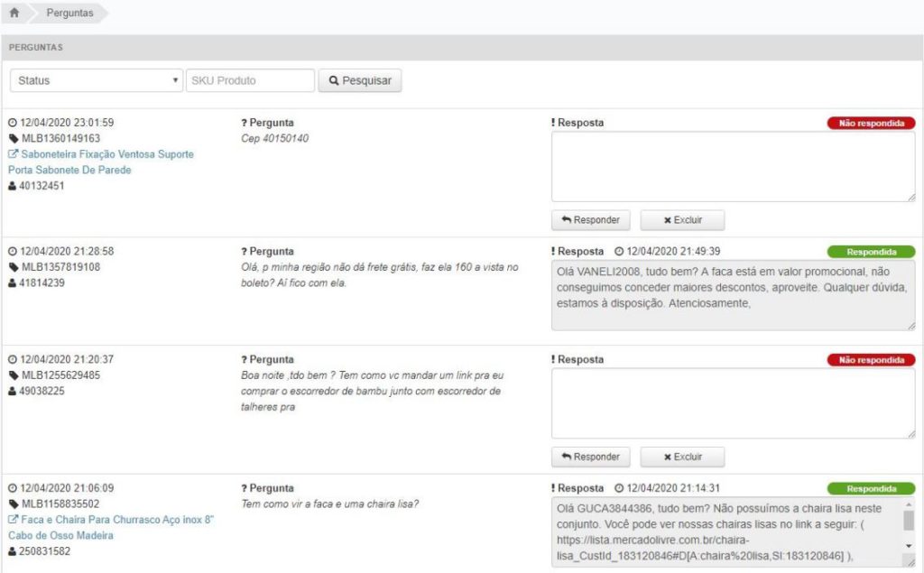
Task: Click tag icon beside MLB1255629485
Action: 14,375
